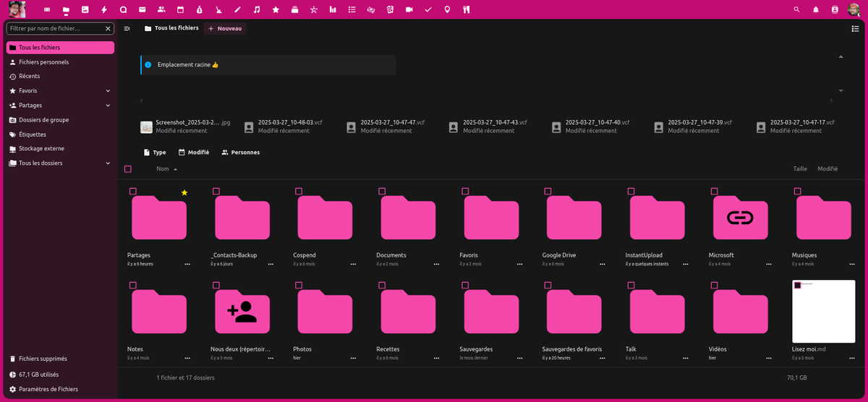Open the Maps location pin icon
Image resolution: width=868 pixels, height=402 pixels.
tap(447, 10)
